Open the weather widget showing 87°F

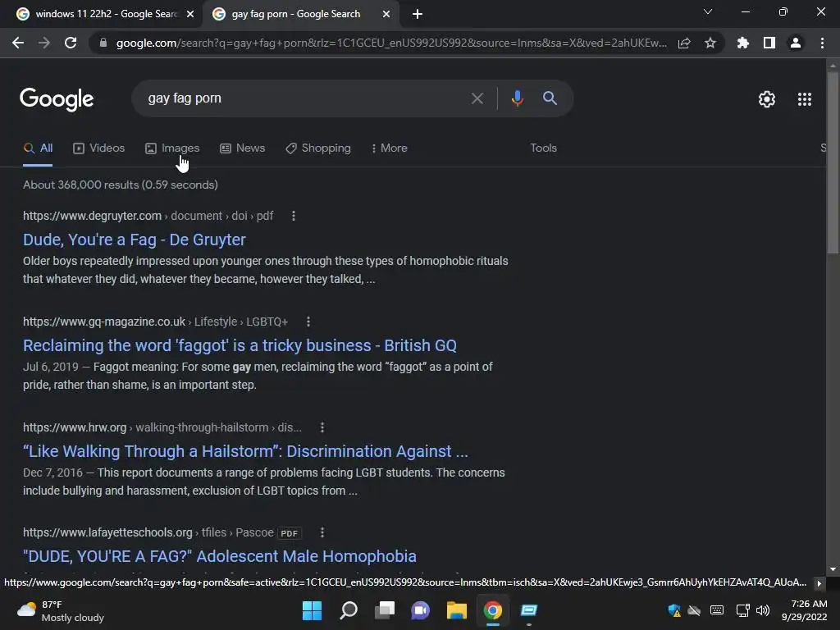pos(61,610)
